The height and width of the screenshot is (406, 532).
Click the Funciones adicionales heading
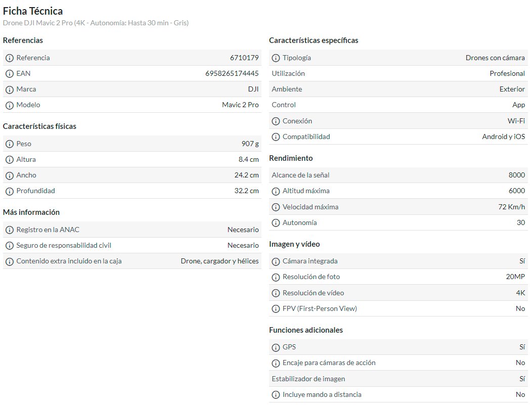tap(306, 330)
